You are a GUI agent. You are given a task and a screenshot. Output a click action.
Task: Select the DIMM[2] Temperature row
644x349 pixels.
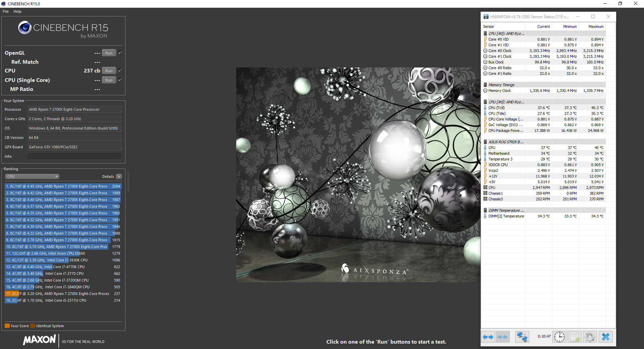[x=544, y=216]
